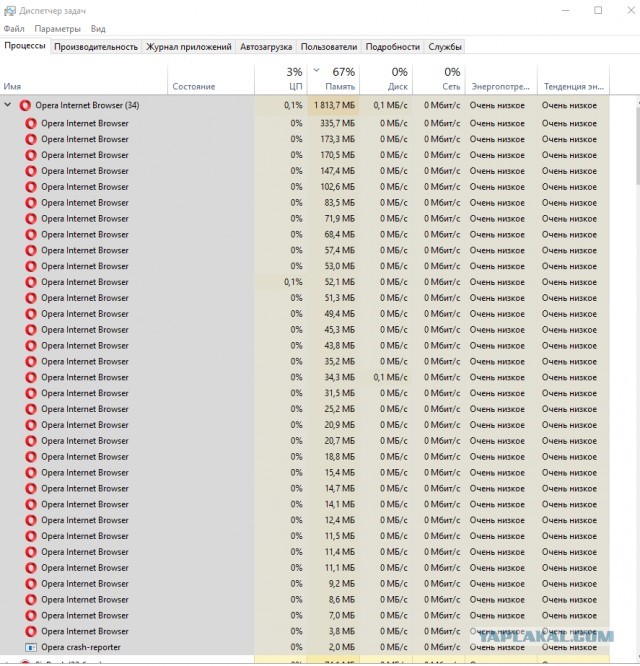
Task: Click Opera icon in the 25,2 МБ row
Action: 31,409
